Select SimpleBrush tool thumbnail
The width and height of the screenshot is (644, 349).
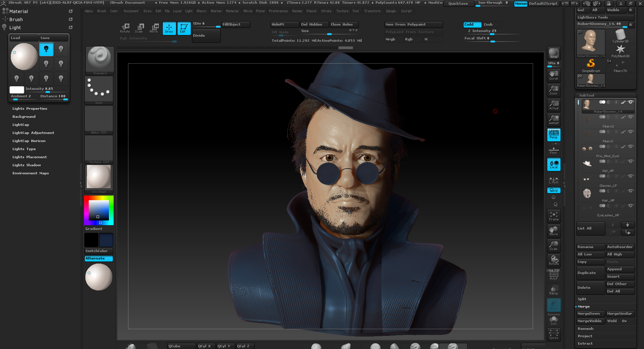coord(591,66)
